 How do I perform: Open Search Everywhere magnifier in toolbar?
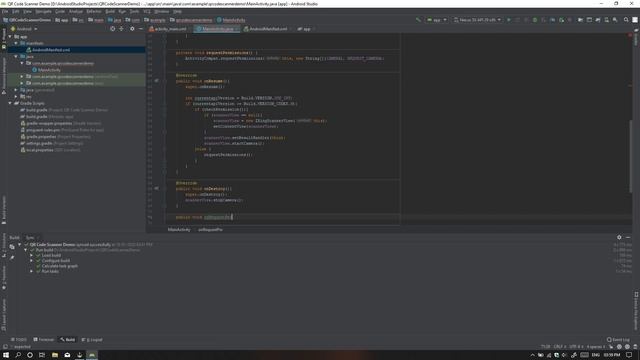(x=626, y=20)
